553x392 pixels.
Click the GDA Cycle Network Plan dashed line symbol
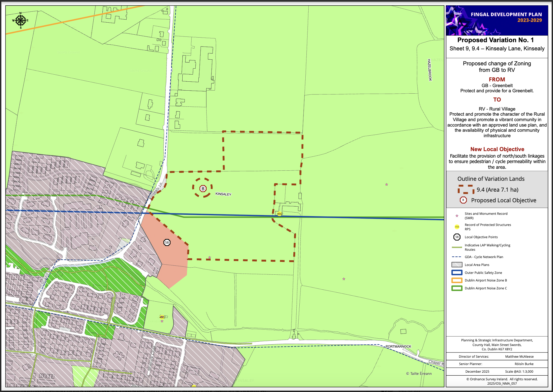(x=456, y=257)
